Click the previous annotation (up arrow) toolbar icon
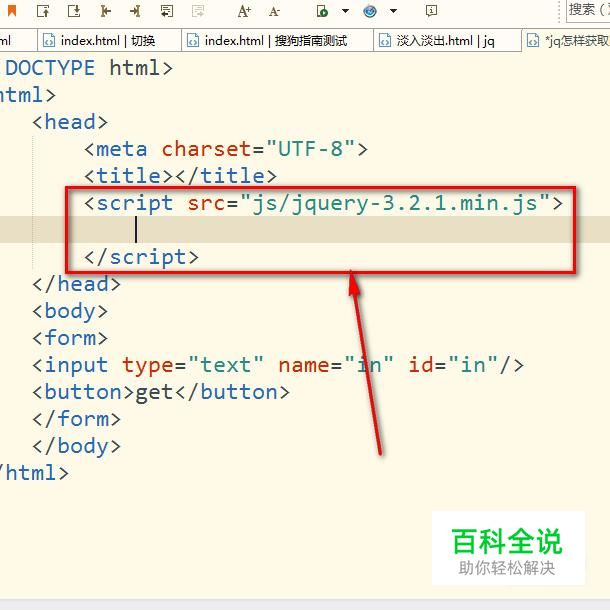Viewport: 610px width, 610px height. (x=43, y=11)
